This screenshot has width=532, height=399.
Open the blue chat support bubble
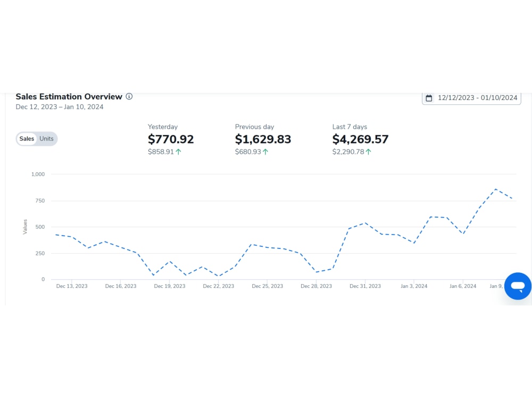click(x=518, y=286)
